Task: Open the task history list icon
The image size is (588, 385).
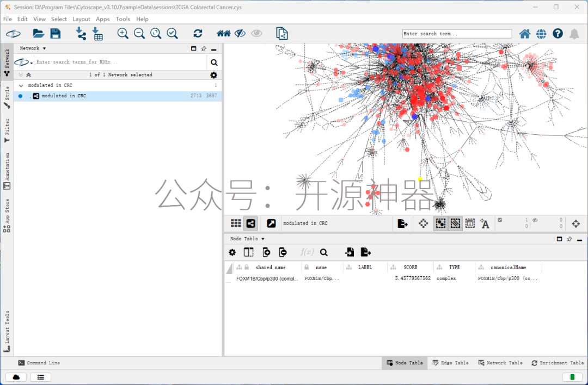Action: tap(40, 377)
